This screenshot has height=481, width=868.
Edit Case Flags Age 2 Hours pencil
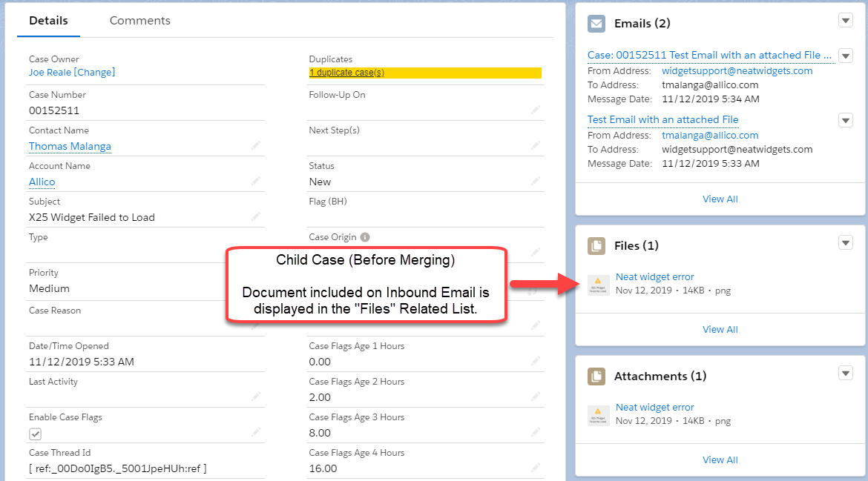(536, 397)
